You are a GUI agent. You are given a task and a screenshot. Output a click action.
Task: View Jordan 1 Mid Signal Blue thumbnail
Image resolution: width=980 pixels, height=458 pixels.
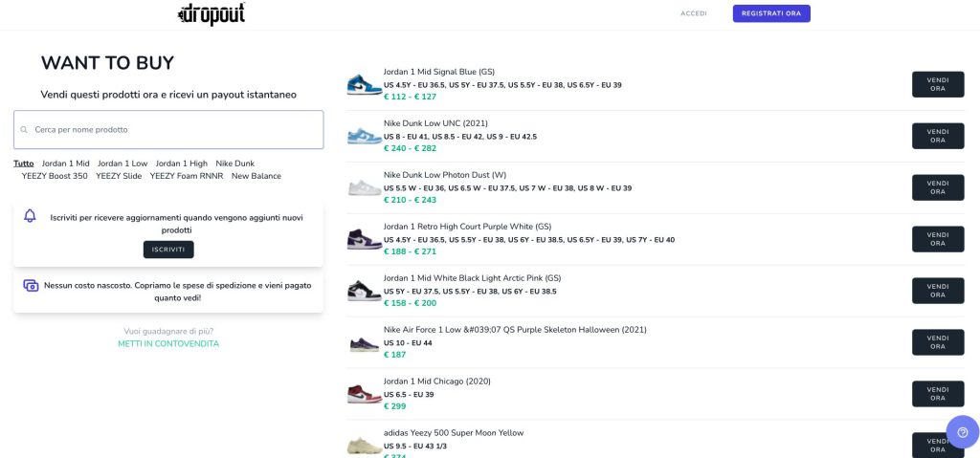(365, 84)
